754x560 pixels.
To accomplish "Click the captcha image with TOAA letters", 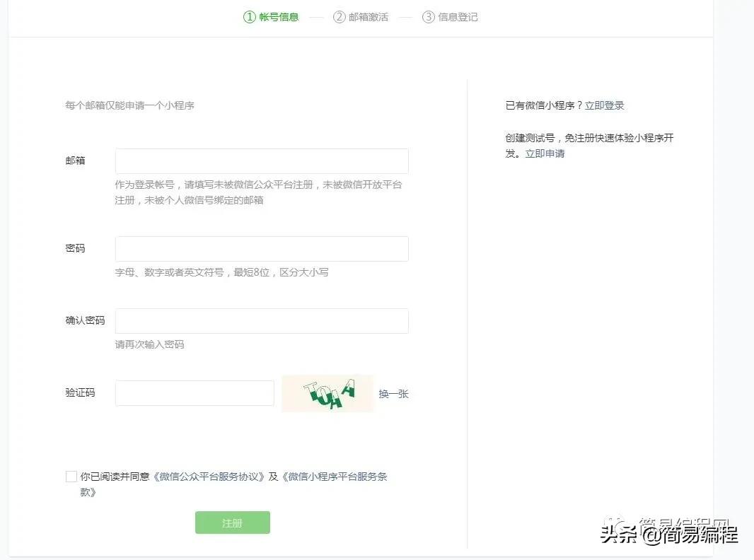I will [x=327, y=393].
